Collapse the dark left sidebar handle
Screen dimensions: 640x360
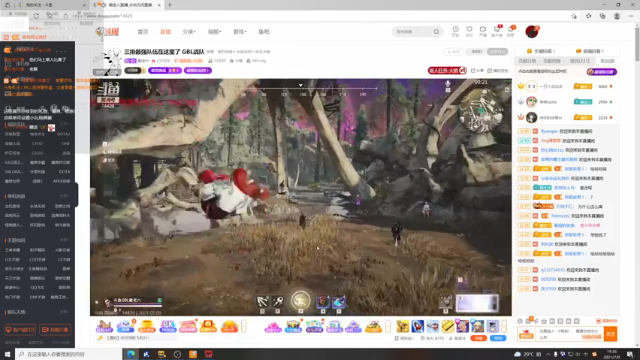pos(76,195)
